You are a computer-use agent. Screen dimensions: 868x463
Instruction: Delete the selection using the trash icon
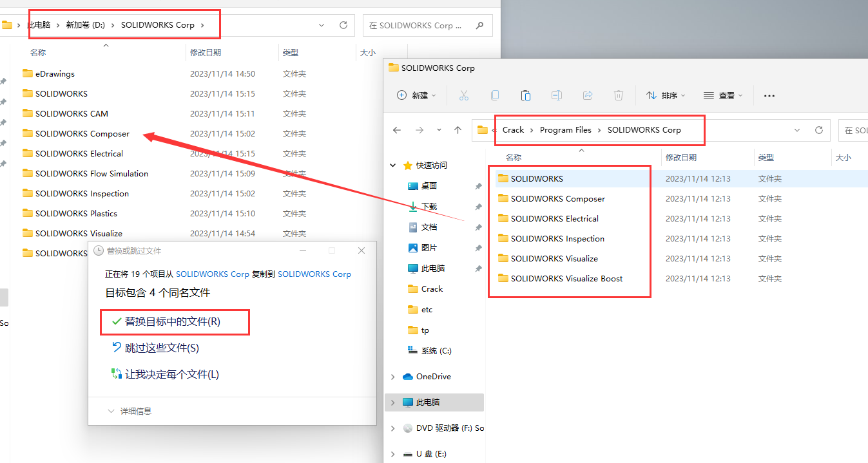coord(619,95)
